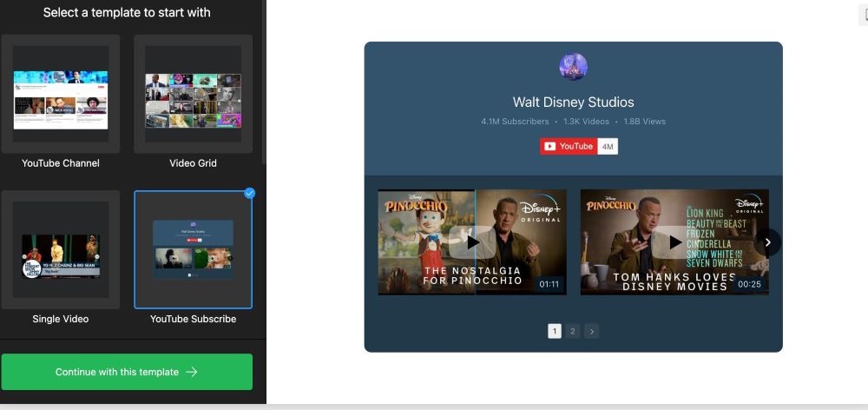Click the Walt Disney Studios title

pos(573,102)
